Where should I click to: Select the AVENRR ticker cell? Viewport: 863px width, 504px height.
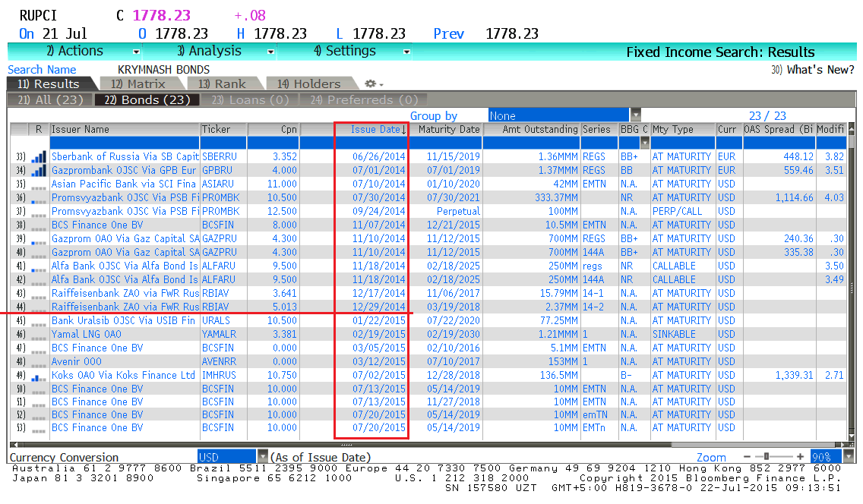[x=219, y=361]
